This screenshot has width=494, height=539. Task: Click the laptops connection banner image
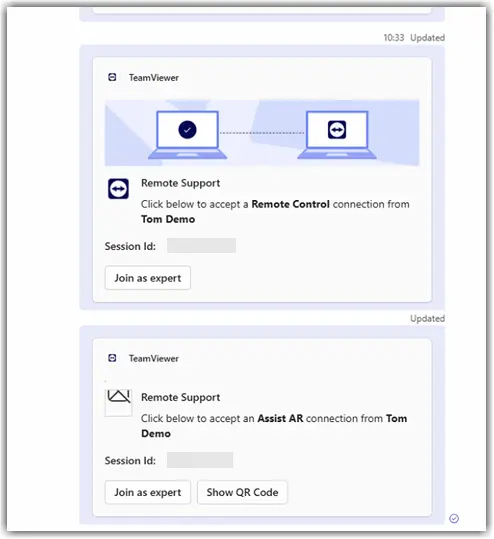coord(262,133)
